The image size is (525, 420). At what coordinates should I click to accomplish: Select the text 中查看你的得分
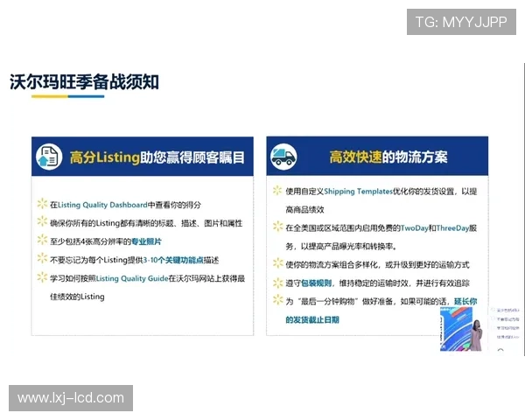coord(174,205)
